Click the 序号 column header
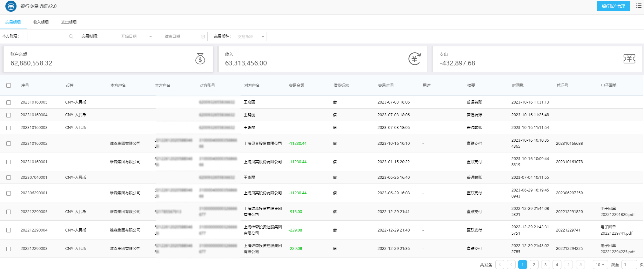Screen dimensions: 644x275 (25, 85)
